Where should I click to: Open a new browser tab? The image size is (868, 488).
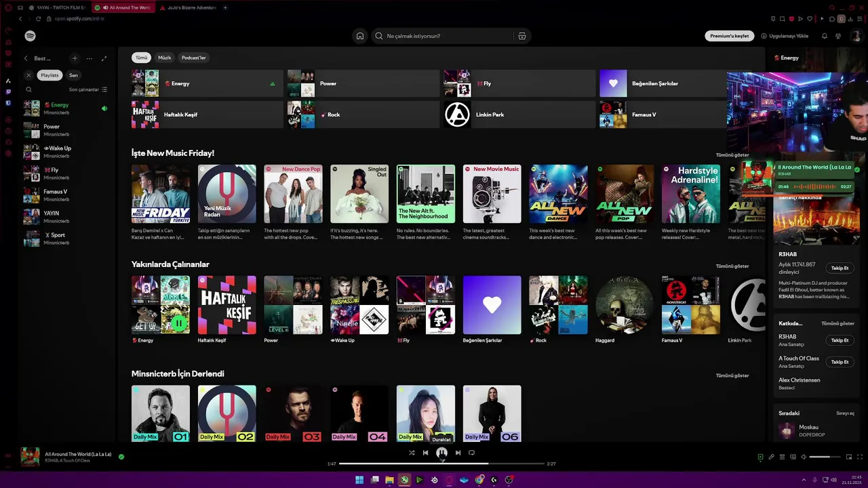pos(225,7)
